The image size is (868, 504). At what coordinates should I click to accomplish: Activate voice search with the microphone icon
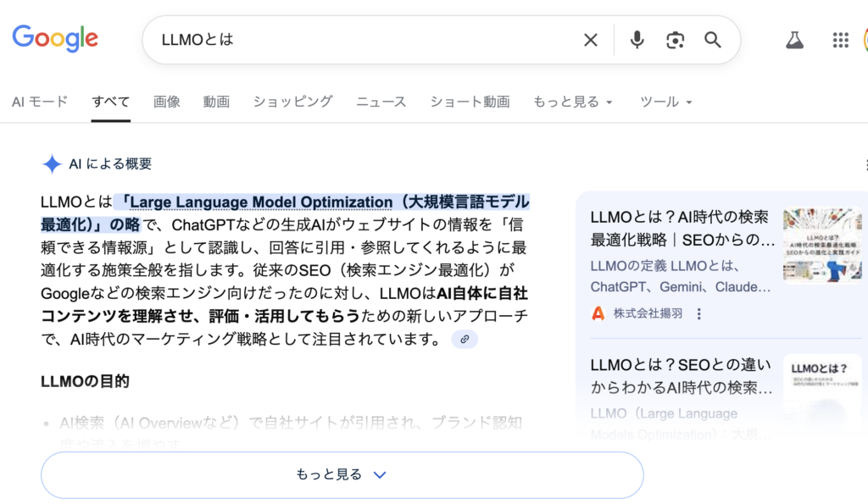(x=637, y=39)
